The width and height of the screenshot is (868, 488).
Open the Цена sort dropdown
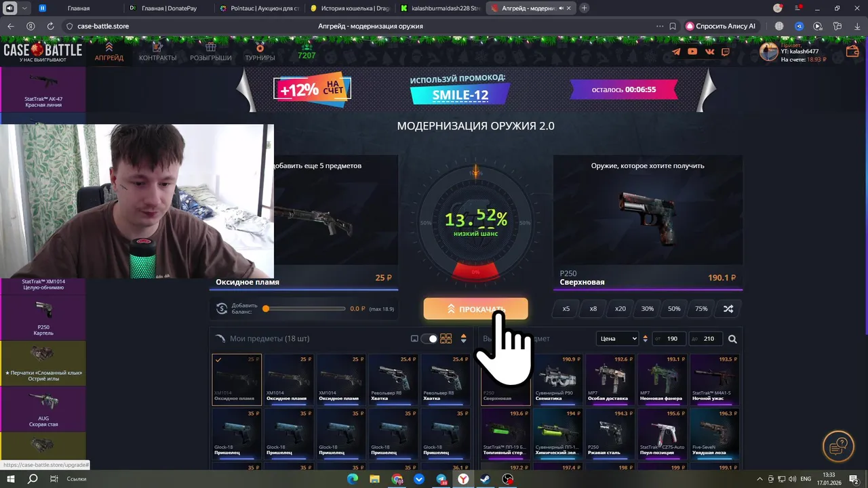pyautogui.click(x=617, y=338)
